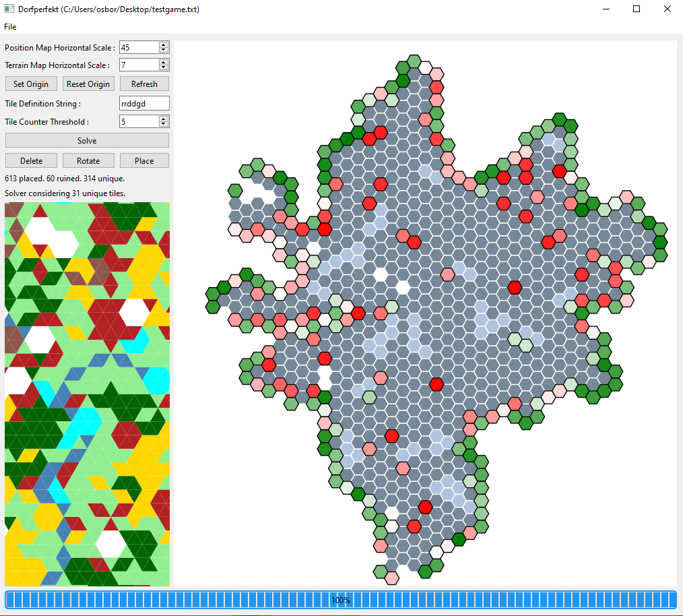Click the Dorfperfekt app icon in title bar
The image size is (683, 616).
point(9,9)
